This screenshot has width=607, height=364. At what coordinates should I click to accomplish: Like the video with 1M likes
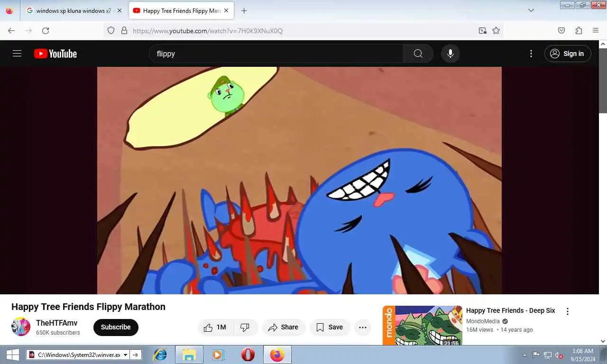point(215,327)
